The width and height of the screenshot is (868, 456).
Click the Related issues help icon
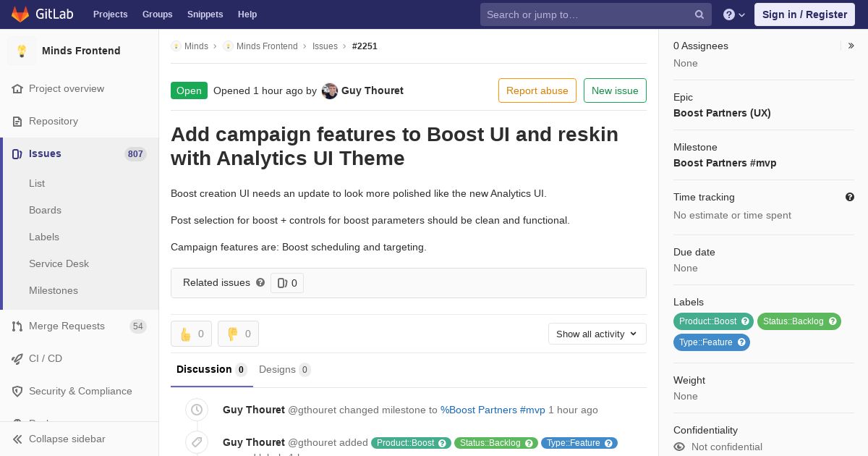(260, 282)
